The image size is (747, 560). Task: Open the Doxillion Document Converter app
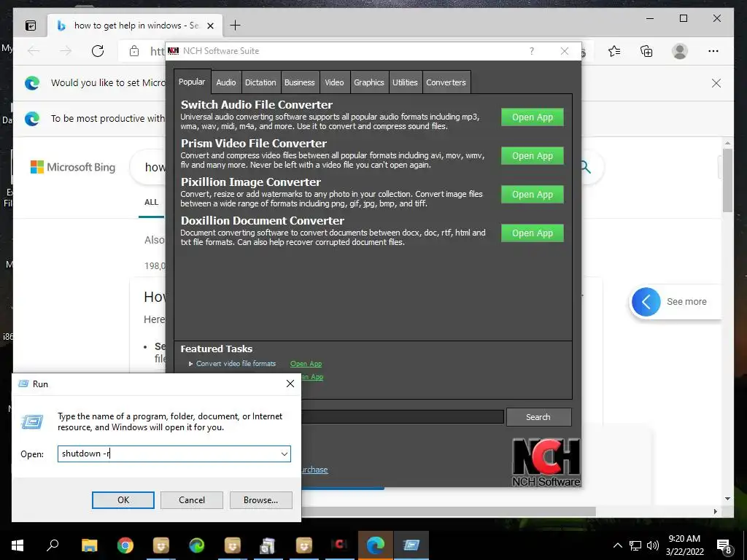[532, 233]
